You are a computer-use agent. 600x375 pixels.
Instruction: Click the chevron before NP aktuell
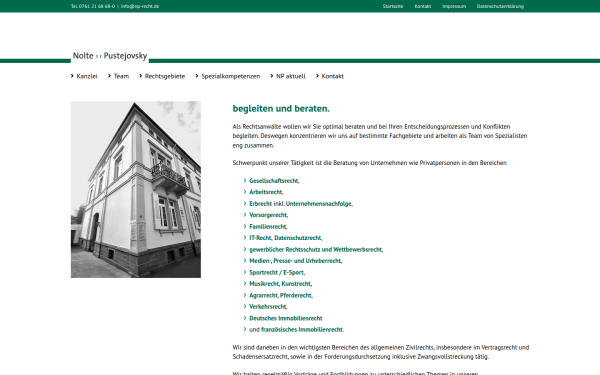click(272, 76)
